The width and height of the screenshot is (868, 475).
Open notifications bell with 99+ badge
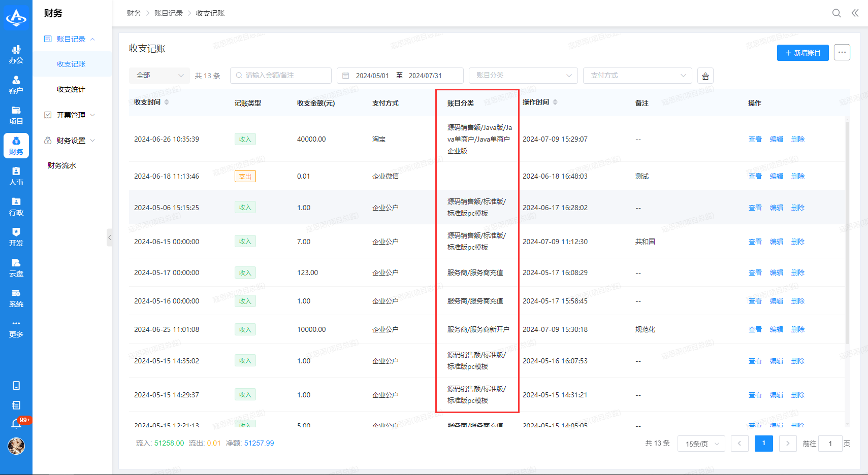point(16,424)
